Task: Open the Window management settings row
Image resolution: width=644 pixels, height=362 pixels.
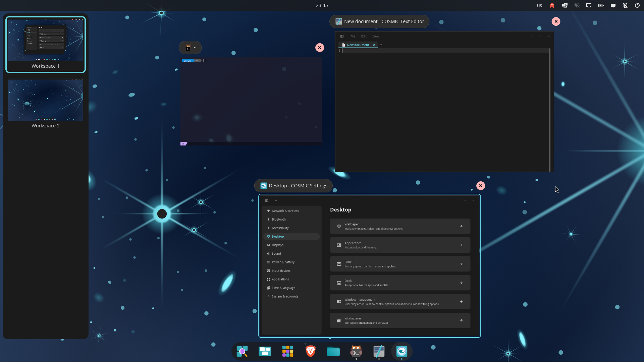Action: coord(400,302)
